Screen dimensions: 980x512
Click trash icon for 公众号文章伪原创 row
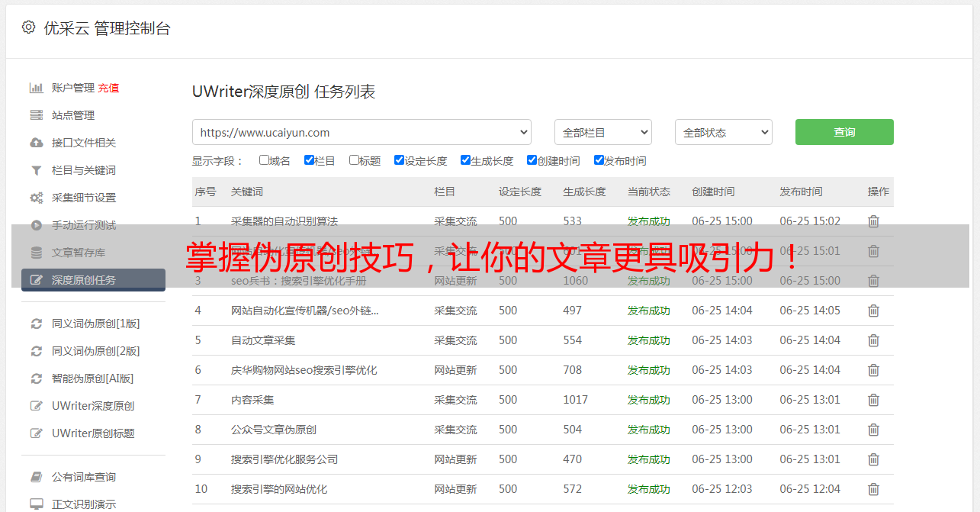(x=873, y=430)
